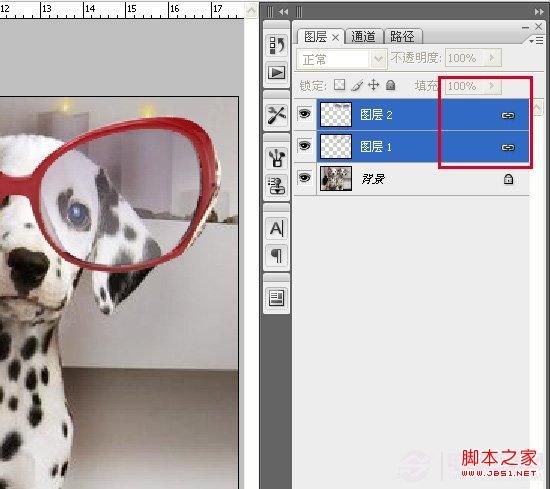
Task: Enable lock transparent pixels button
Action: pyautogui.click(x=339, y=85)
